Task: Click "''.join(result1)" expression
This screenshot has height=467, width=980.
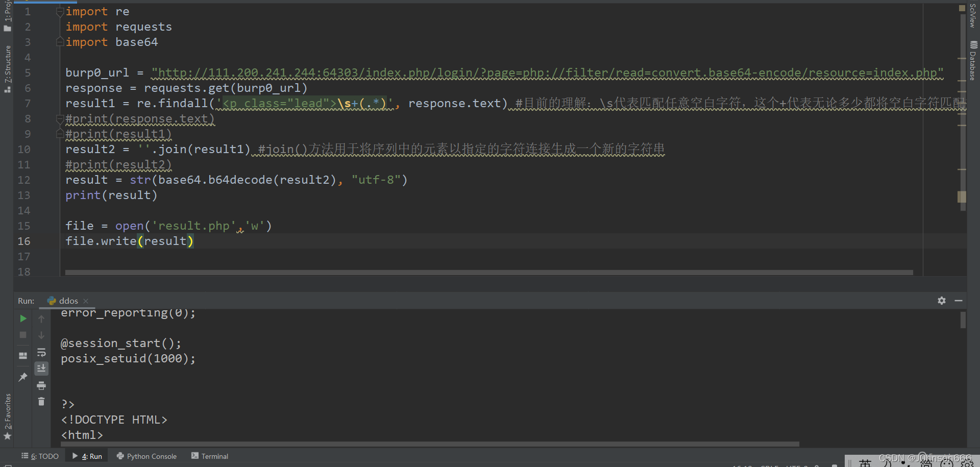Action: point(194,150)
